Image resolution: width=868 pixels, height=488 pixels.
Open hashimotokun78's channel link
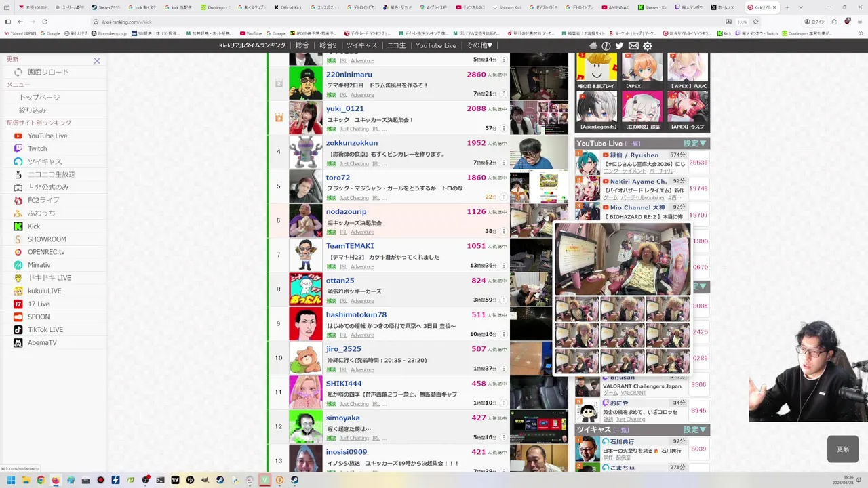click(x=356, y=314)
